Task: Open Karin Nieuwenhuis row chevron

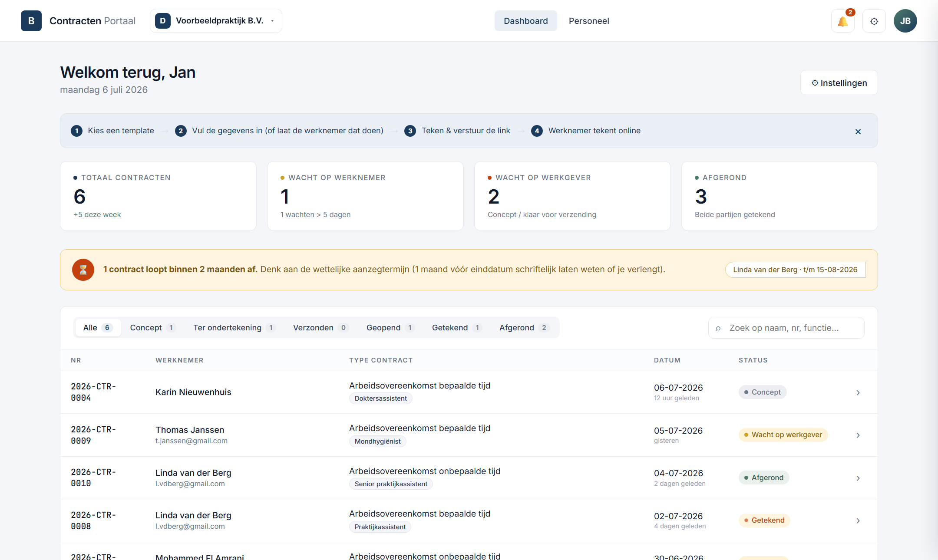Action: (858, 392)
